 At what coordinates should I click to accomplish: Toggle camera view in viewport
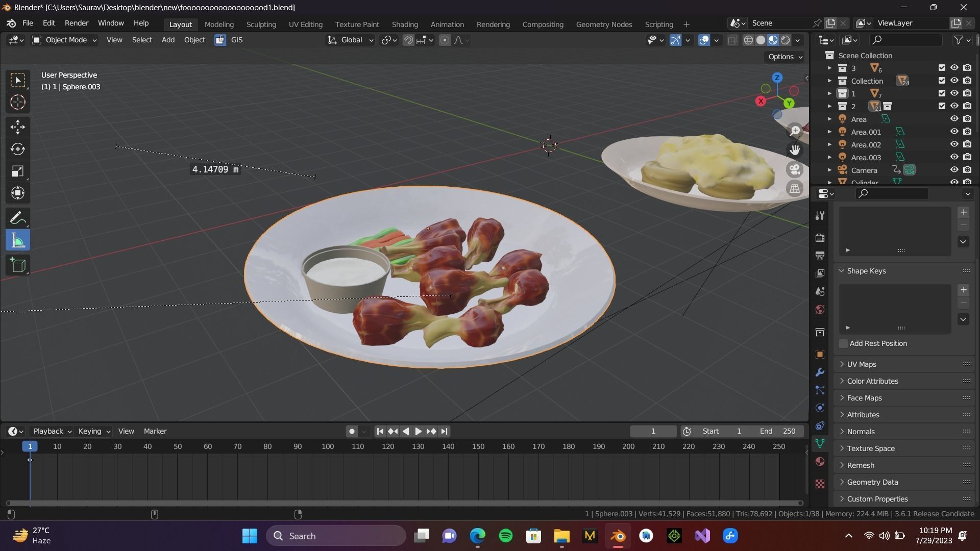(795, 169)
